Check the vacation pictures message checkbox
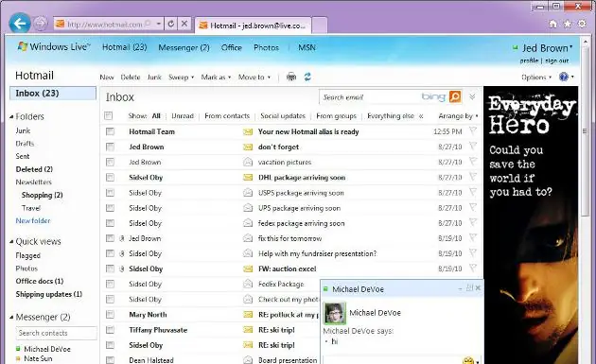The width and height of the screenshot is (596, 364). coord(111,163)
